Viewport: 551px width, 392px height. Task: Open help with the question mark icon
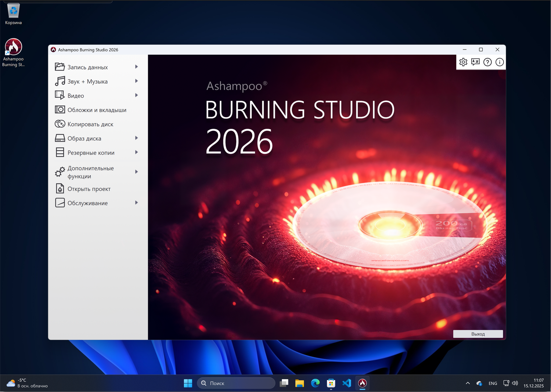pyautogui.click(x=487, y=62)
